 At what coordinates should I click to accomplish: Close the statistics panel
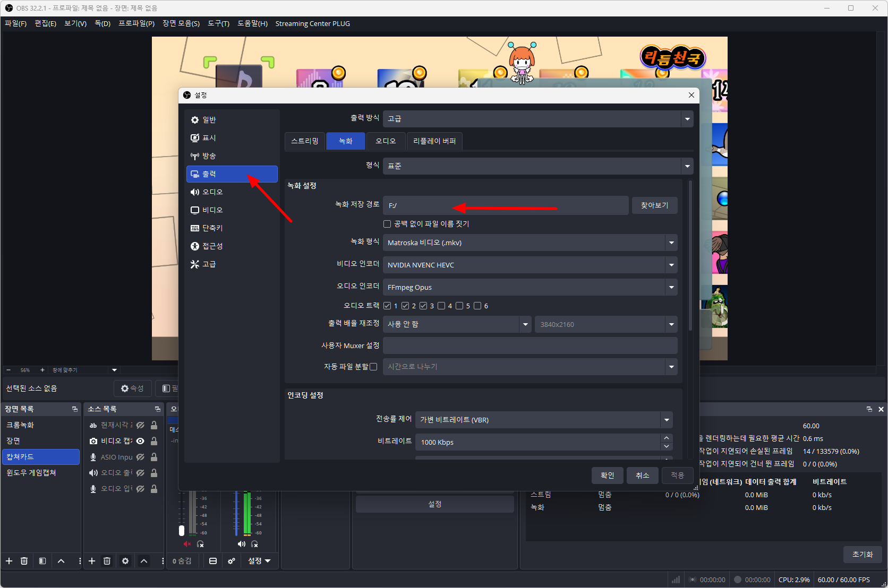(x=881, y=409)
